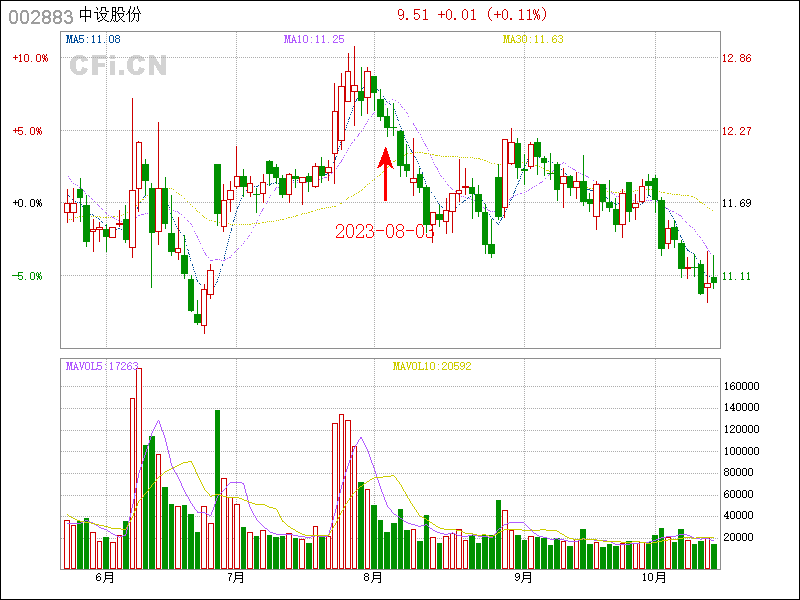Click the 160000 volume axis label

tap(745, 386)
